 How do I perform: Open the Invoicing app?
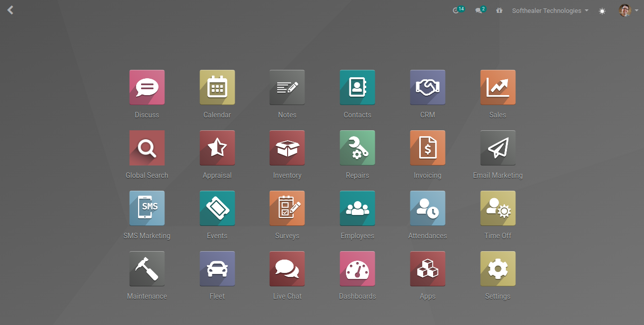pyautogui.click(x=428, y=148)
